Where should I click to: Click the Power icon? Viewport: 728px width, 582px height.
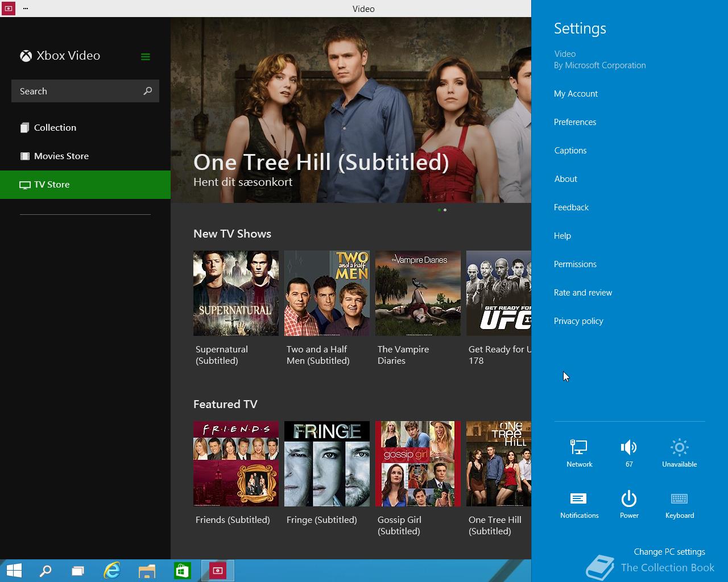pos(629,498)
